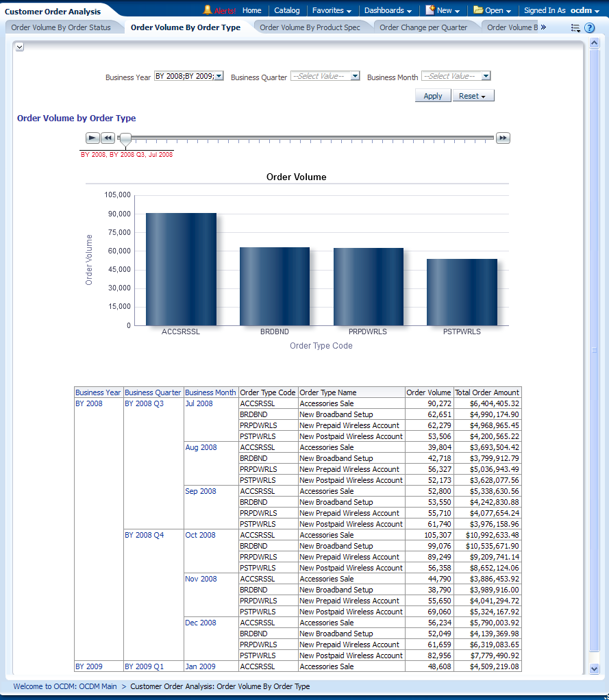Screen dimensions: 609x700
Task: Click the BY 2008 Q4 table link
Action: click(x=144, y=535)
